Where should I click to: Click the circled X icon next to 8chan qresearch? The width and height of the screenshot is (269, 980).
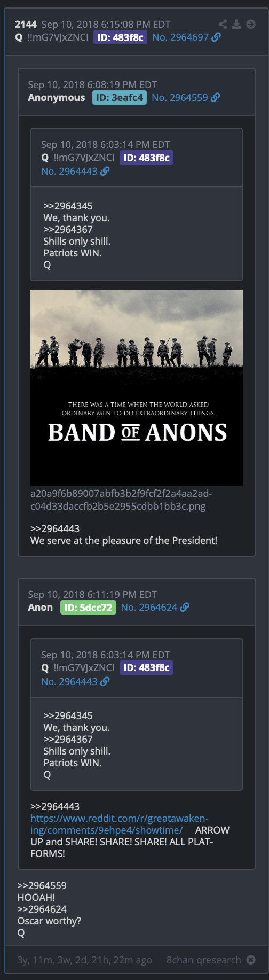pos(251,960)
